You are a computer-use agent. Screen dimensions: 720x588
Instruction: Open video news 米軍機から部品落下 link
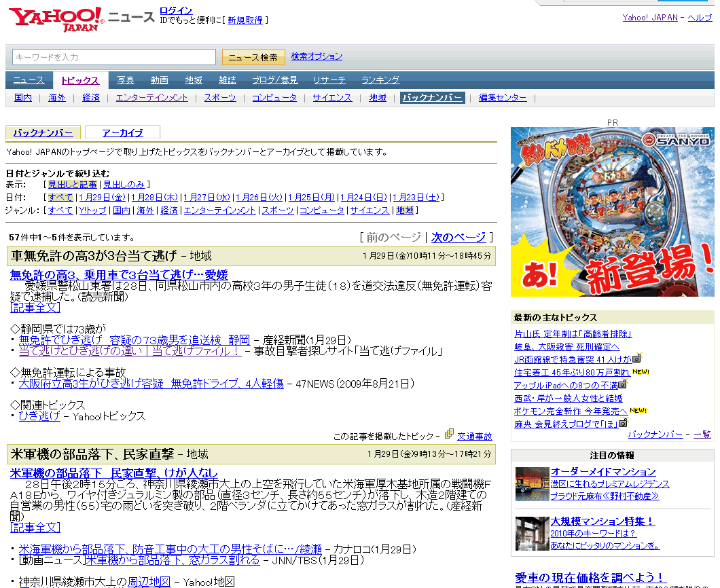[x=173, y=560]
